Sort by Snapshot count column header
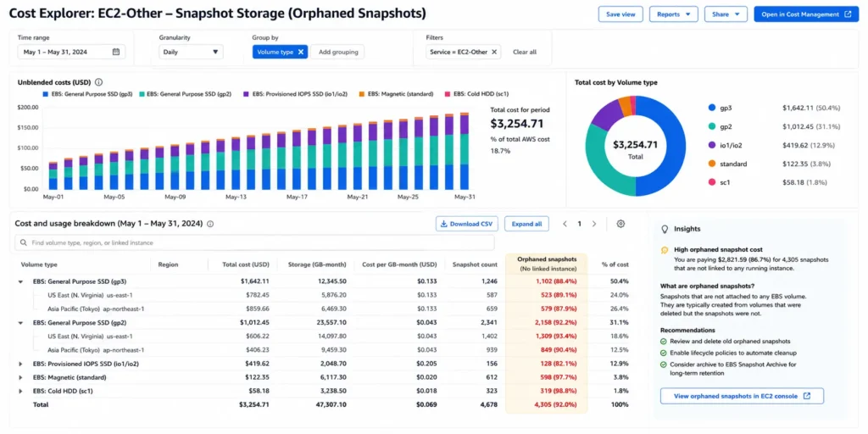This screenshot has width=868, height=434. [x=475, y=264]
